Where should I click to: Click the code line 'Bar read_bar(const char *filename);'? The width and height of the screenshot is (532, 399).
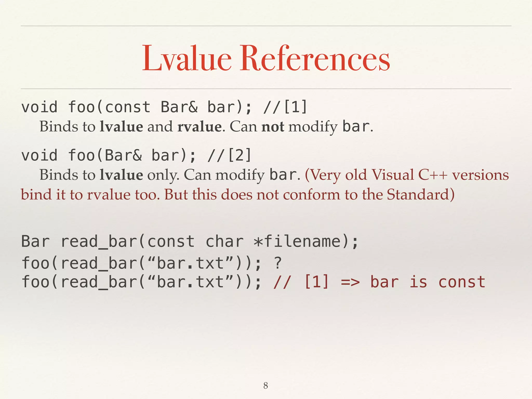click(x=190, y=242)
